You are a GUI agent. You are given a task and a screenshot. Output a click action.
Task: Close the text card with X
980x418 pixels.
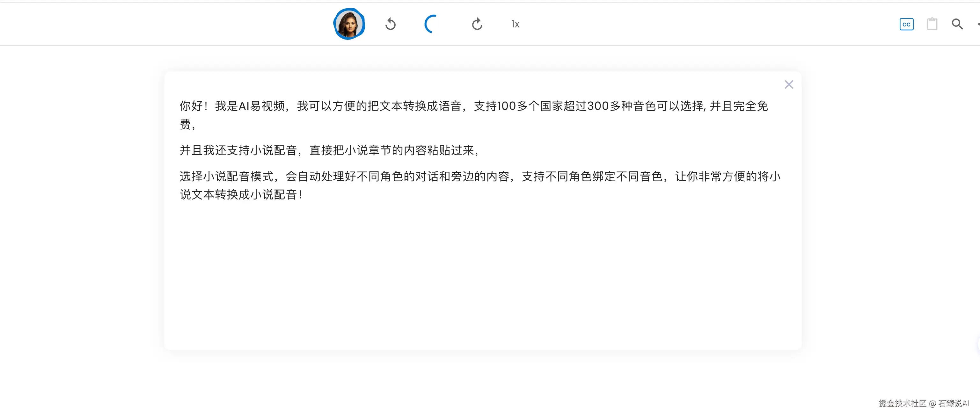coord(789,84)
